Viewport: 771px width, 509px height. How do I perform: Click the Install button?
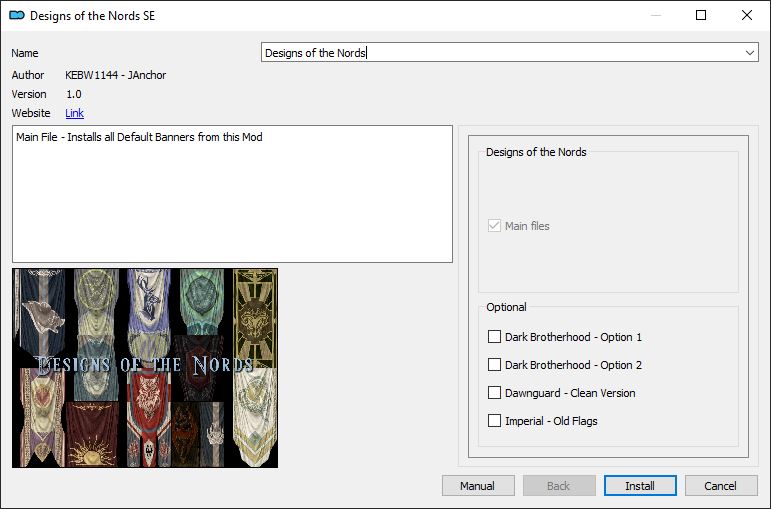point(640,486)
